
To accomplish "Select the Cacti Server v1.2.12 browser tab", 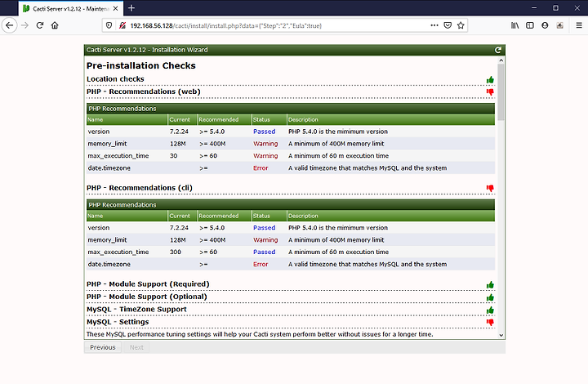I will pos(70,8).
